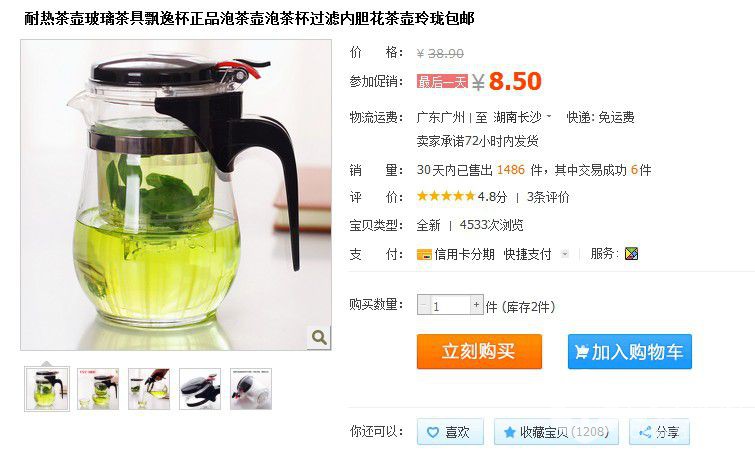Click the heart icon to like the item
The image size is (755, 449).
tap(433, 432)
